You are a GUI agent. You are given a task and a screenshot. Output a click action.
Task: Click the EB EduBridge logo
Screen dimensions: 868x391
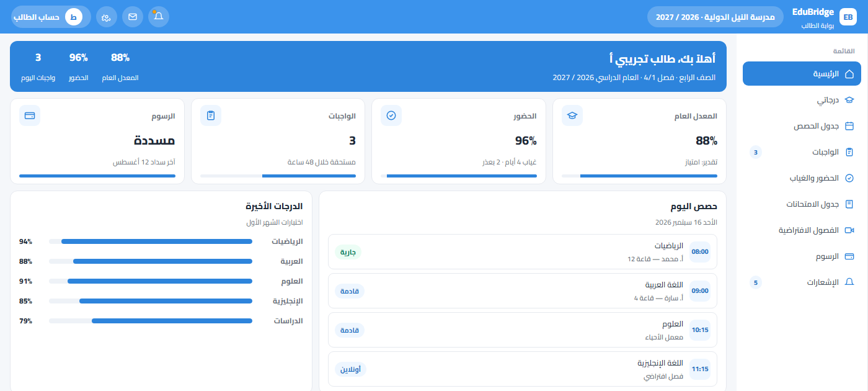click(848, 17)
